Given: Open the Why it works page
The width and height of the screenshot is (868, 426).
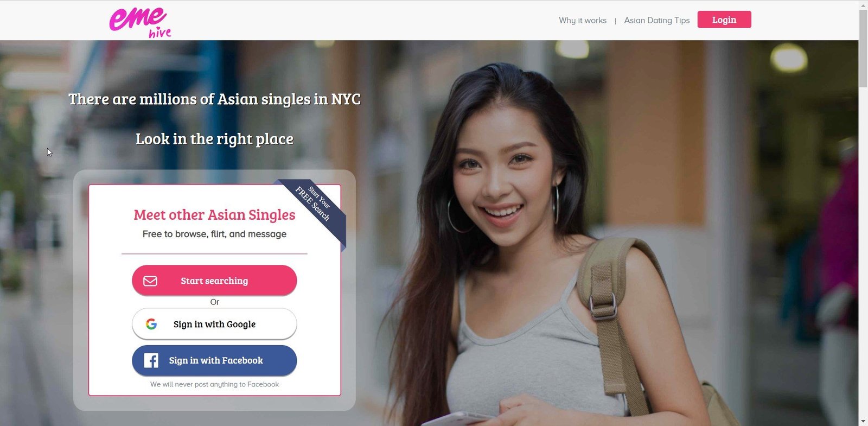Looking at the screenshot, I should coord(583,20).
